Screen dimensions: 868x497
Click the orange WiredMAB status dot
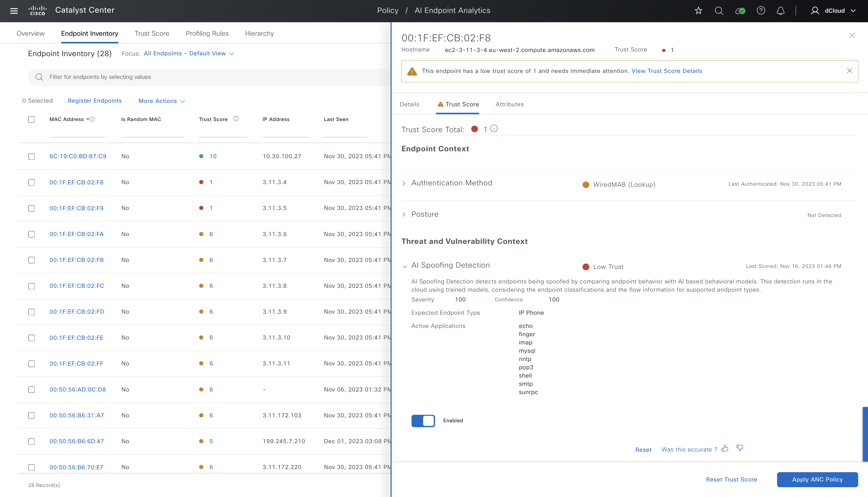point(586,185)
